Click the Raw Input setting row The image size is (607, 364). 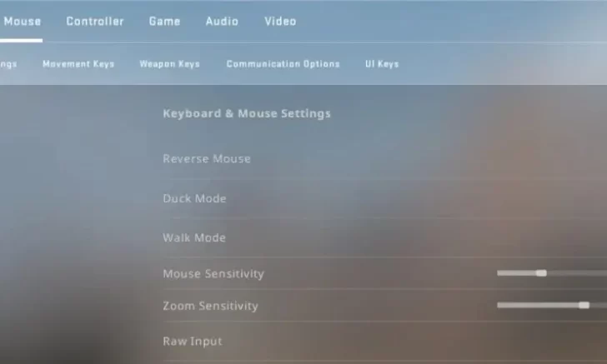(x=385, y=342)
